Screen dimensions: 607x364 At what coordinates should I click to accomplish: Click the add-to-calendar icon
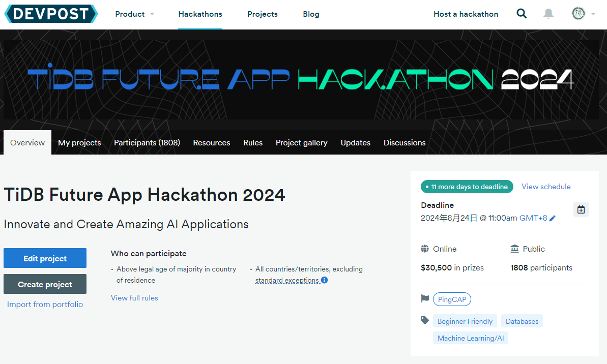coord(581,209)
